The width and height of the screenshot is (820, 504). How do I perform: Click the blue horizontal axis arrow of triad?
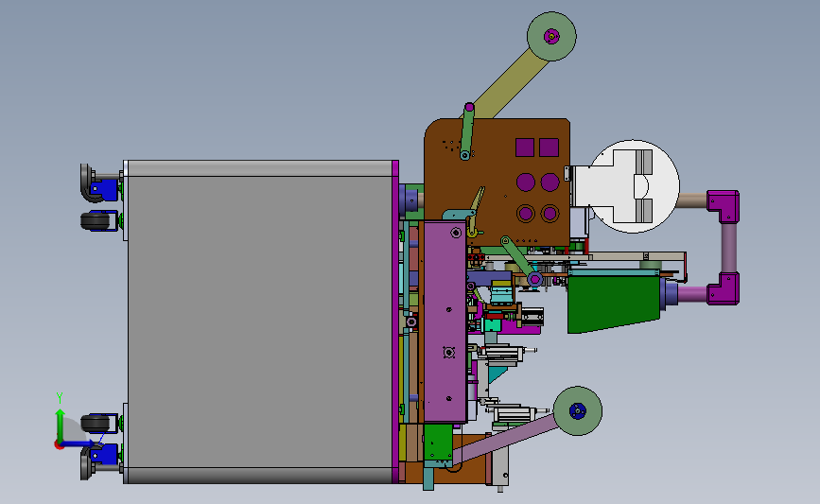(80, 443)
